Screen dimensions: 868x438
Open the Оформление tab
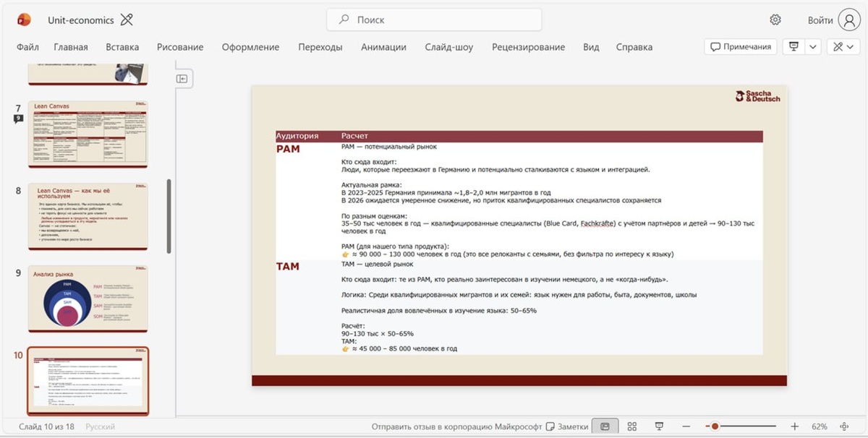coord(251,47)
